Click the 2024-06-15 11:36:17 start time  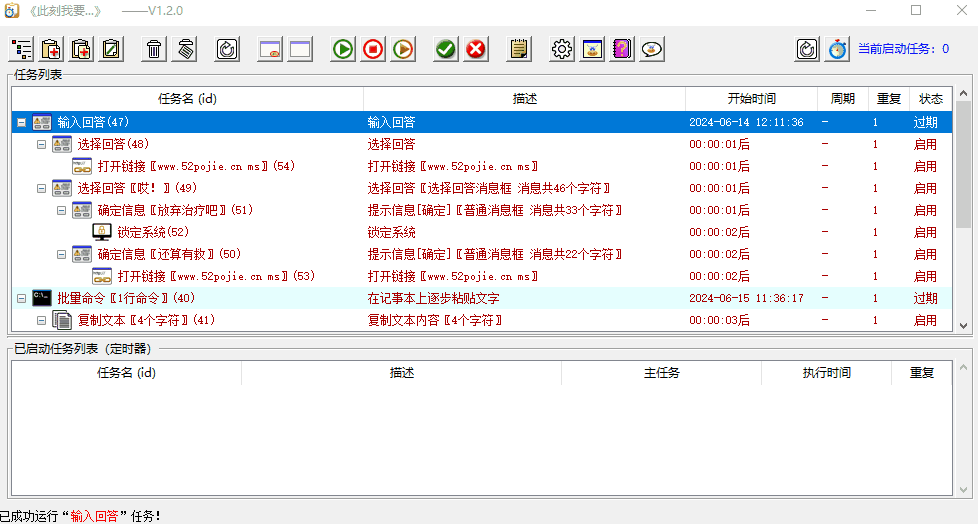pyautogui.click(x=746, y=298)
